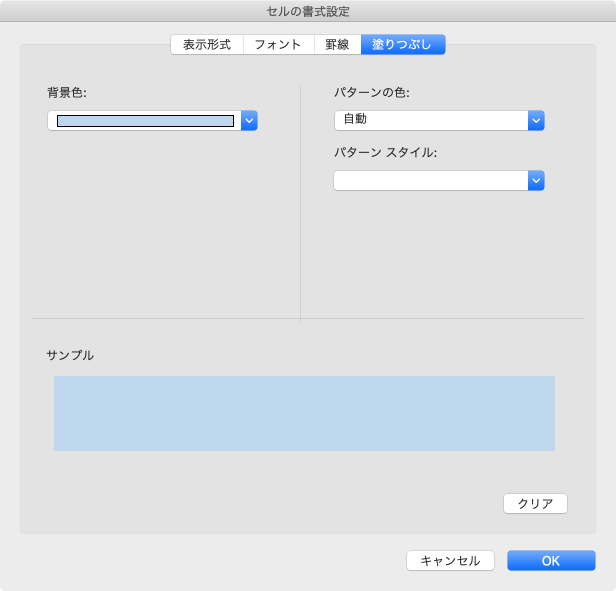Confirm the fill settings with OK
This screenshot has width=616, height=591.
551,561
